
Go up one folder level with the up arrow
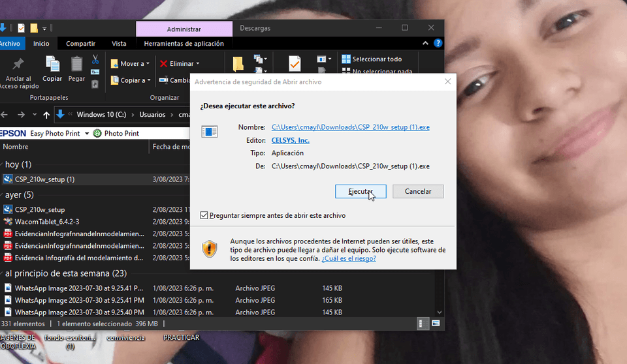click(46, 115)
